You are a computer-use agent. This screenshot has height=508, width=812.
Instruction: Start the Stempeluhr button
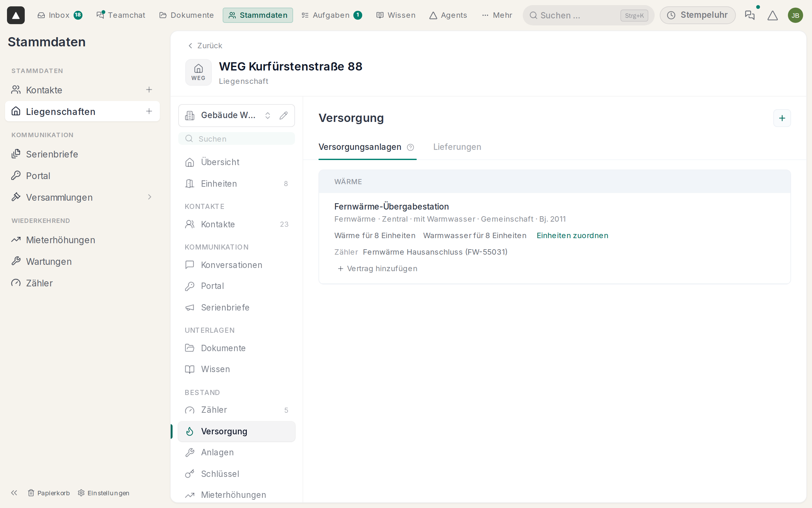(x=697, y=15)
